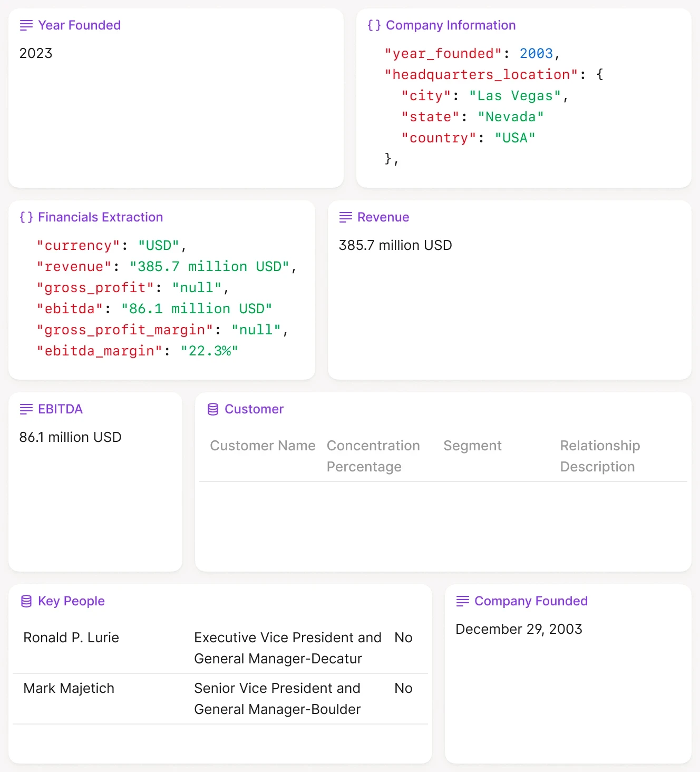Click the "gross_profit_margin" key
The image size is (700, 772).
(x=125, y=330)
